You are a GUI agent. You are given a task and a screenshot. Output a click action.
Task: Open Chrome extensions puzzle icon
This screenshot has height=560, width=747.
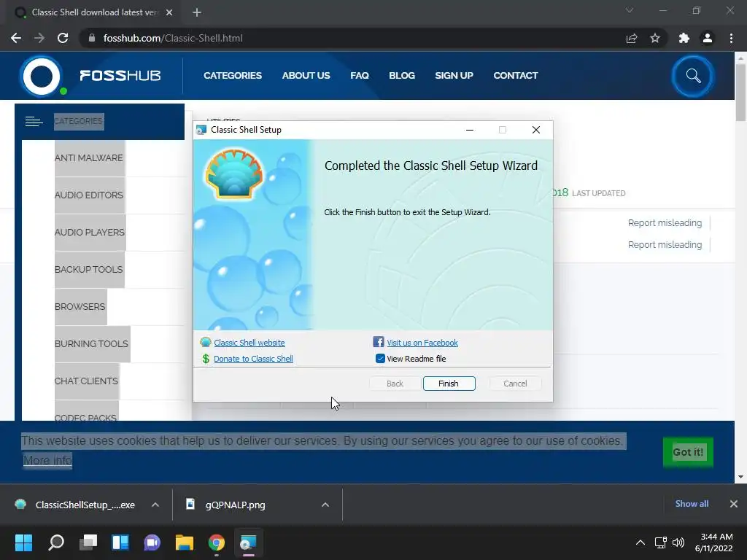684,38
